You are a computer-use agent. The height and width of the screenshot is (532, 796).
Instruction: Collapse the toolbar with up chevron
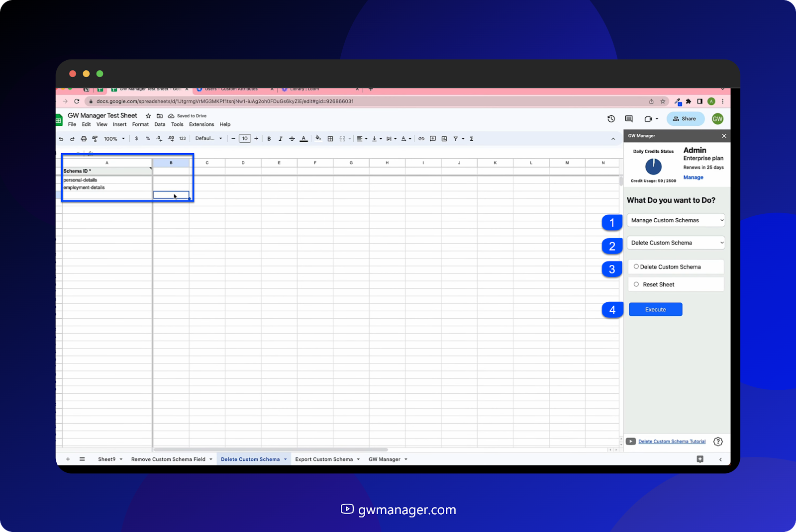coord(613,139)
